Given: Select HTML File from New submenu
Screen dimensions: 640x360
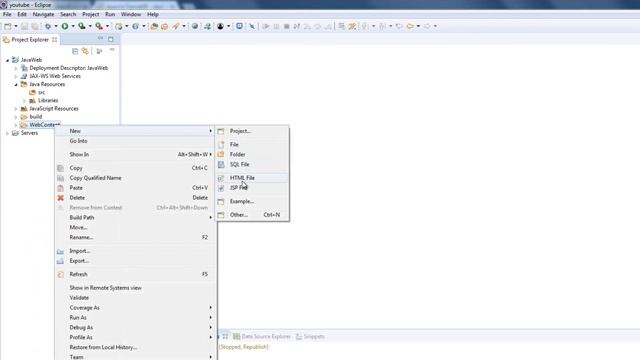Looking at the screenshot, I should tap(252, 178).
